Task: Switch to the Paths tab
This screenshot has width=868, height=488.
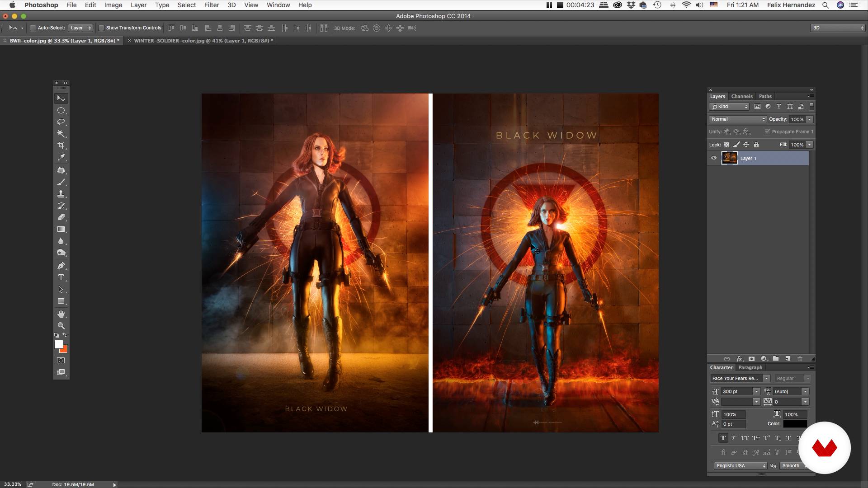Action: (765, 96)
